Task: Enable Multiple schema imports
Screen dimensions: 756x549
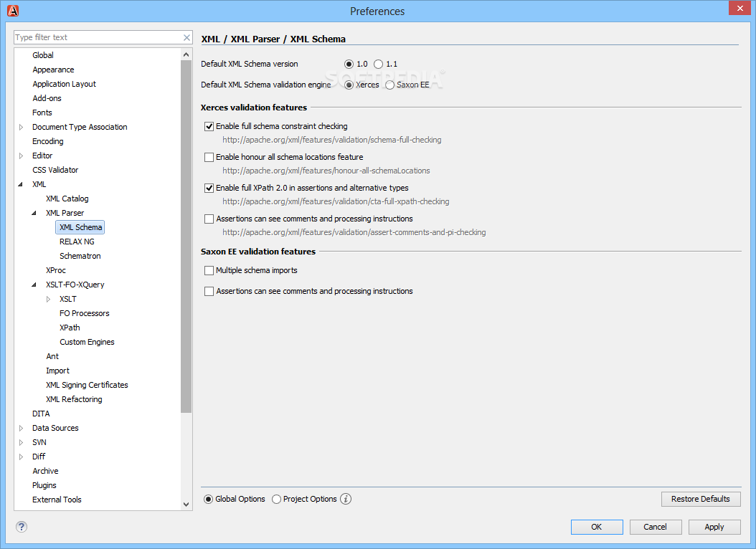Action: point(209,271)
